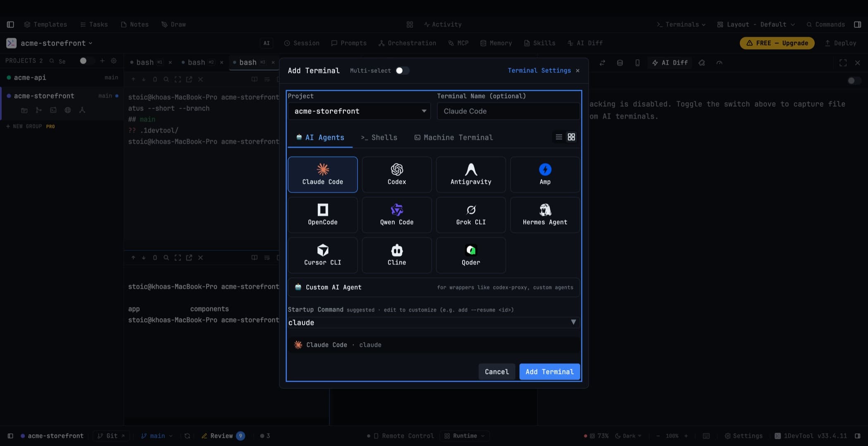Open the Terminal Settings link

click(x=539, y=71)
